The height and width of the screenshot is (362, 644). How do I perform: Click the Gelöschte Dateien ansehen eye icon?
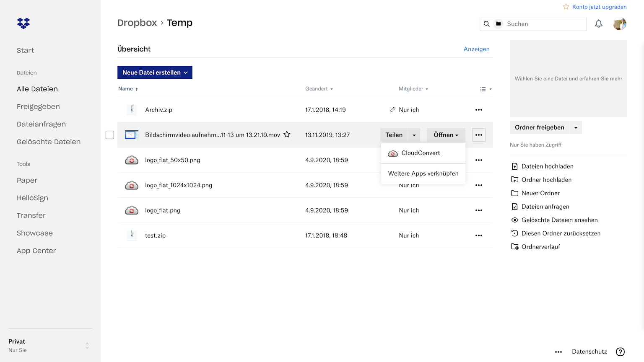coord(515,220)
